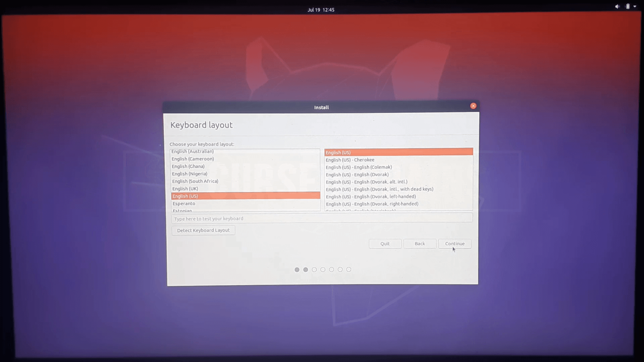Select English (Ghana) layout
The height and width of the screenshot is (362, 644).
245,166
